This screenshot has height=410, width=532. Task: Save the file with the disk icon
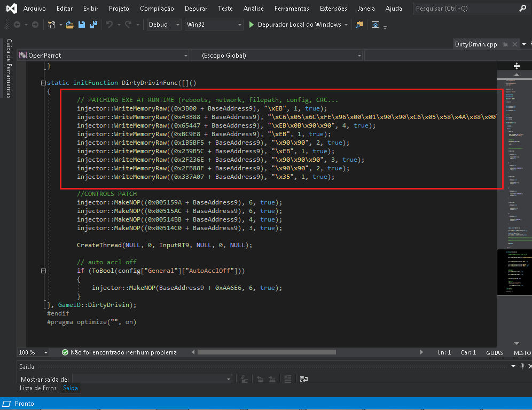click(81, 25)
